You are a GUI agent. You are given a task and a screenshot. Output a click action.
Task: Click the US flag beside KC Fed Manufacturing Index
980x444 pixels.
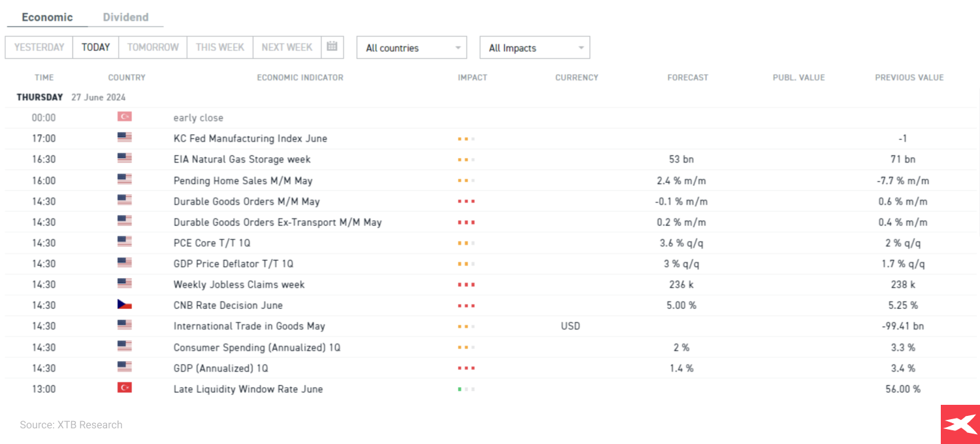[124, 138]
